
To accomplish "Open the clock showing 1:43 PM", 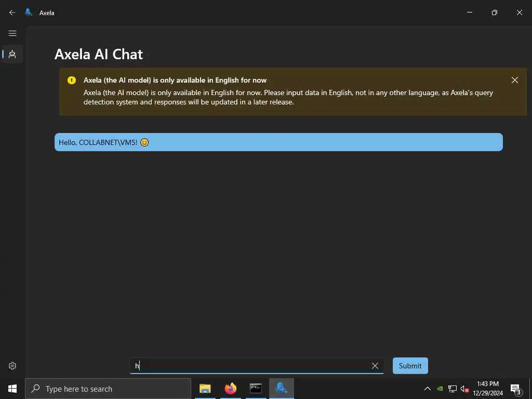I will [488, 389].
